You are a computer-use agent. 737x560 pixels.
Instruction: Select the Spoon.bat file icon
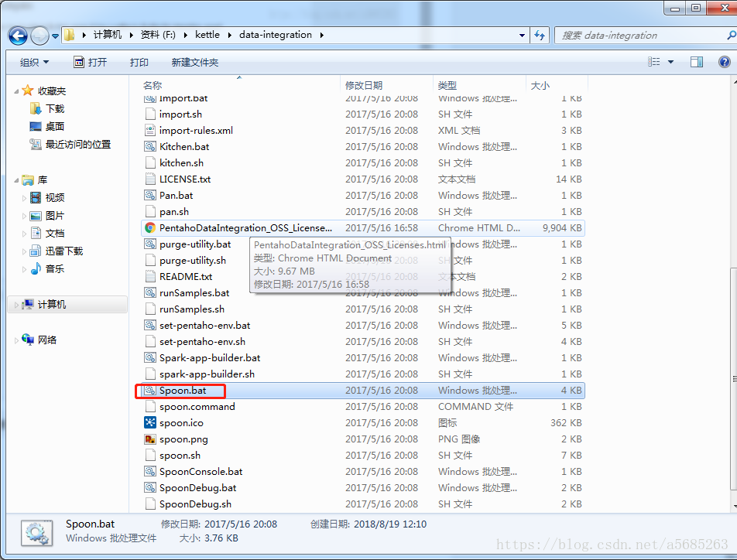[150, 390]
